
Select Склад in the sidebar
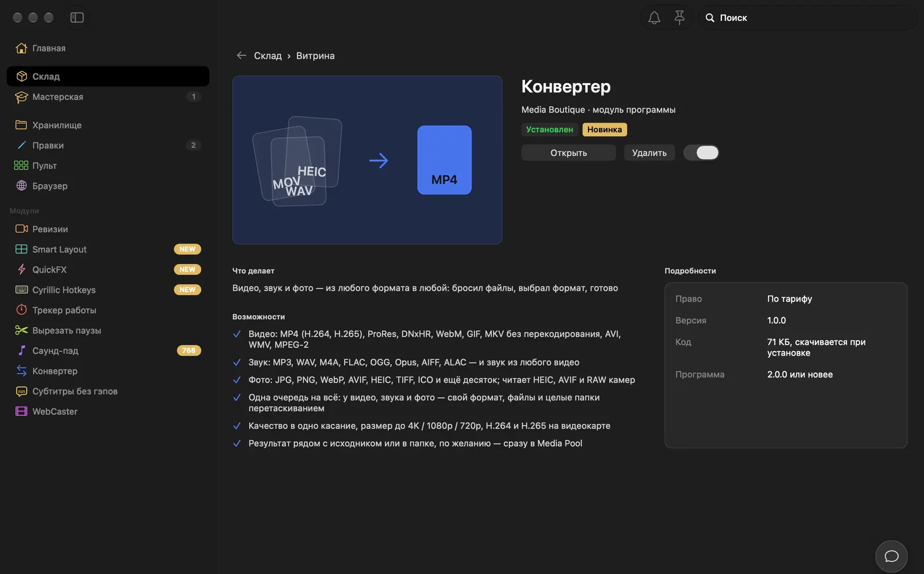coord(108,76)
